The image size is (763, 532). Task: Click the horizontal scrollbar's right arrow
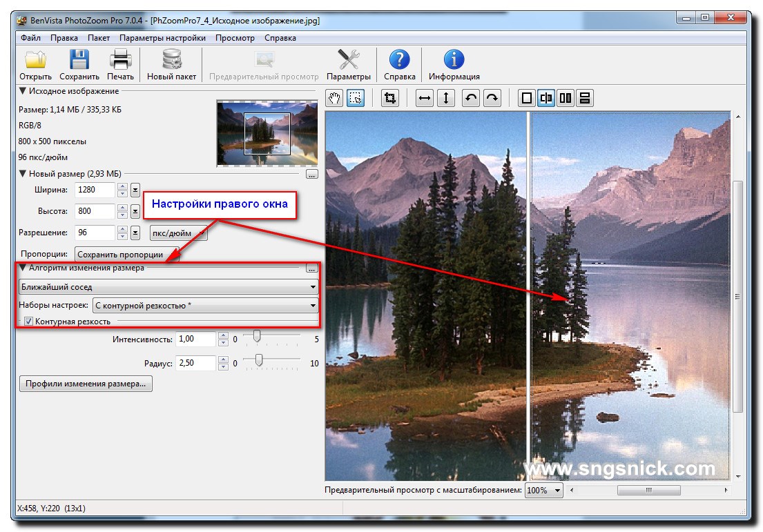pyautogui.click(x=726, y=490)
